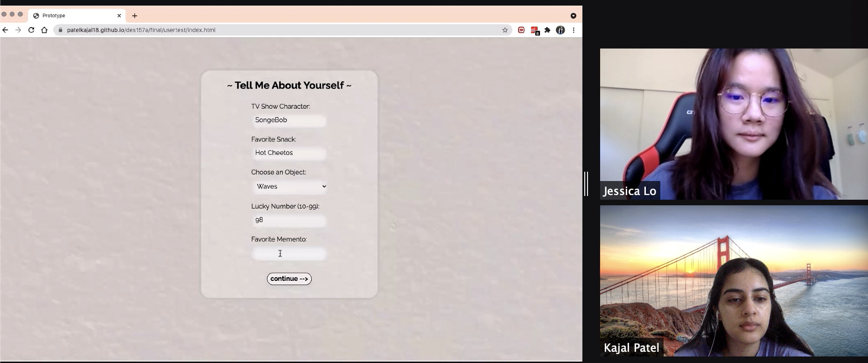Viewport: 868px width, 363px height.
Task: Click the red rounded extension icon
Action: 521,30
